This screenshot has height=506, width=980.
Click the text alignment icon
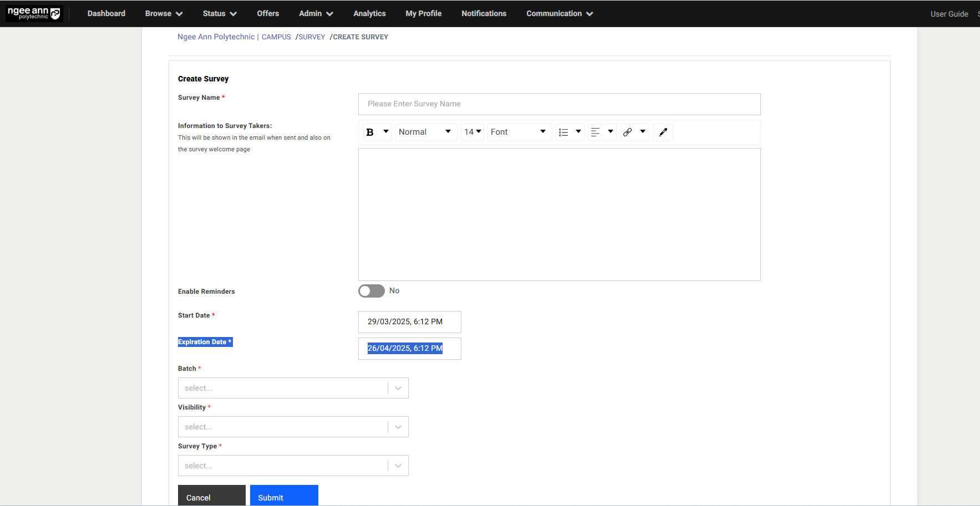tap(596, 132)
